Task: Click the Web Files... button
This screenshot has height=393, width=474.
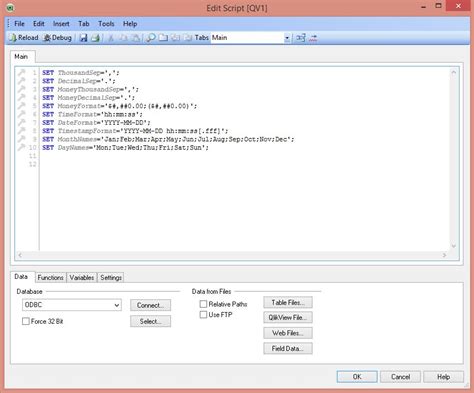Action: (x=288, y=333)
